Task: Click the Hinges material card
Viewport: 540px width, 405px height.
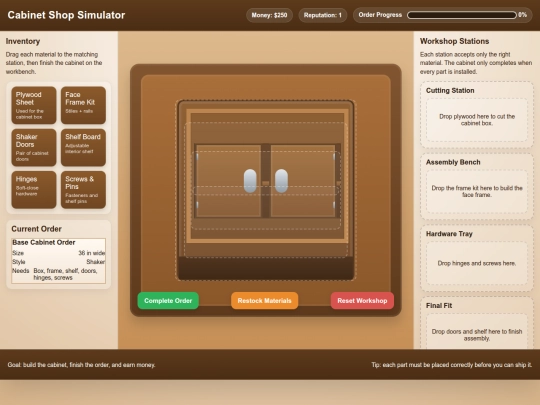Action: pyautogui.click(x=34, y=190)
